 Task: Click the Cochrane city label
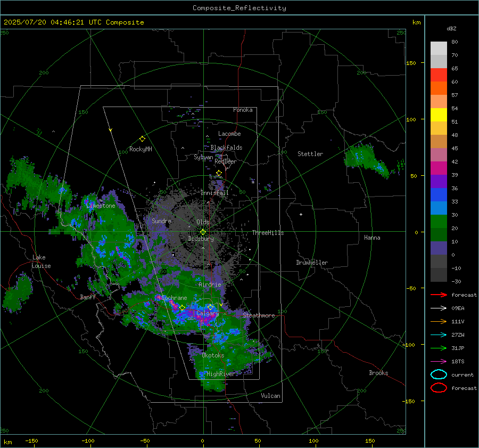tap(174, 298)
